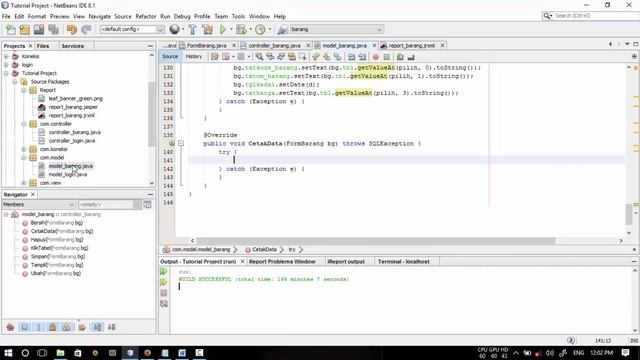
Task: Open the Debug menu
Action: pyautogui.click(x=182, y=16)
